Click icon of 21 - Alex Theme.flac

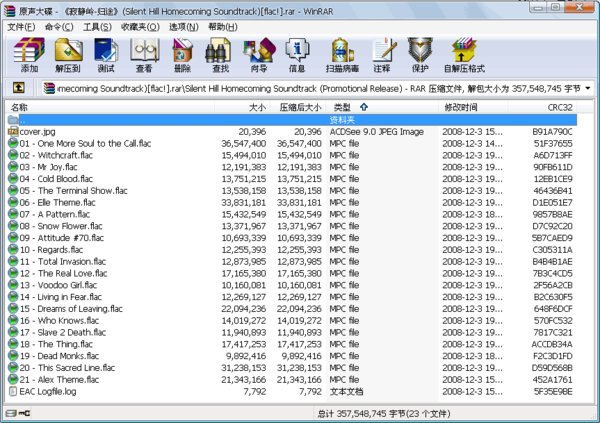pos(13,379)
